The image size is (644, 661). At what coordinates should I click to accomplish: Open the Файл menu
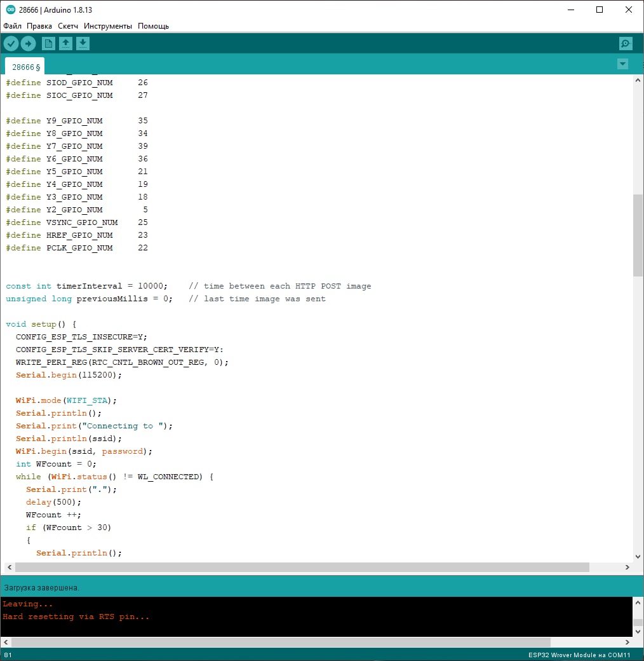pyautogui.click(x=13, y=26)
